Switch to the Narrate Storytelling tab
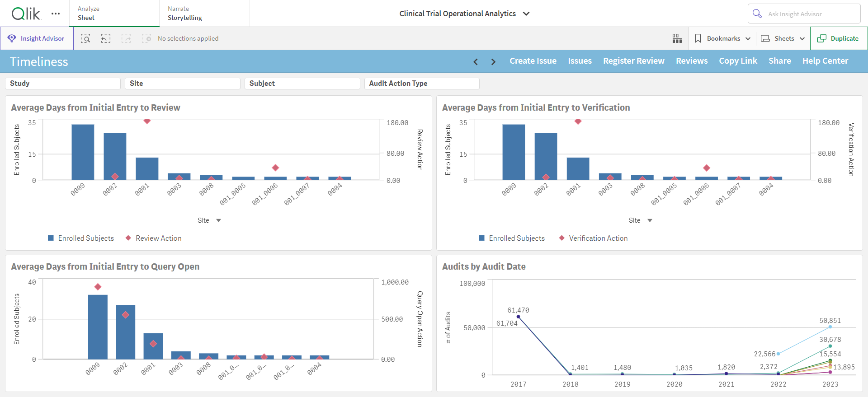 [x=204, y=14]
